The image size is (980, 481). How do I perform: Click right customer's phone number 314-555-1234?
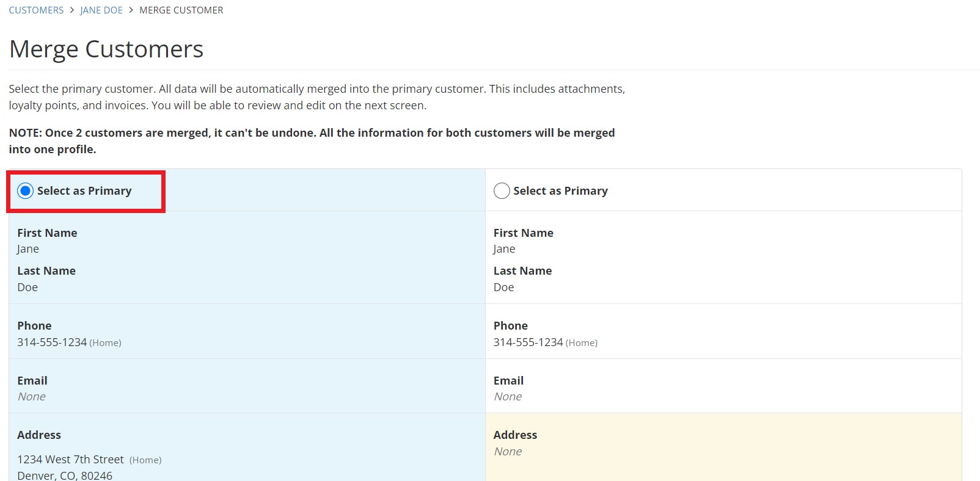pyautogui.click(x=528, y=342)
